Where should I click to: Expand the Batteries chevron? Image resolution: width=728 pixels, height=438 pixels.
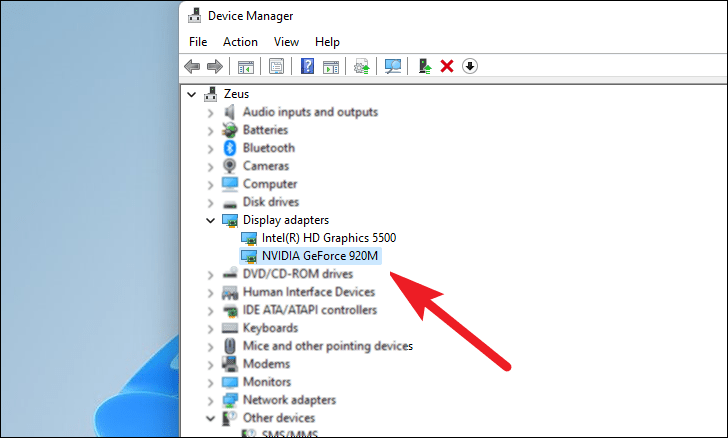click(210, 131)
